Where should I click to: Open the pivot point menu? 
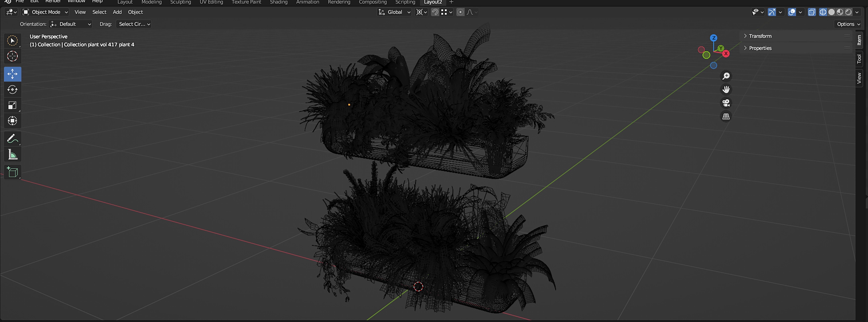[421, 12]
